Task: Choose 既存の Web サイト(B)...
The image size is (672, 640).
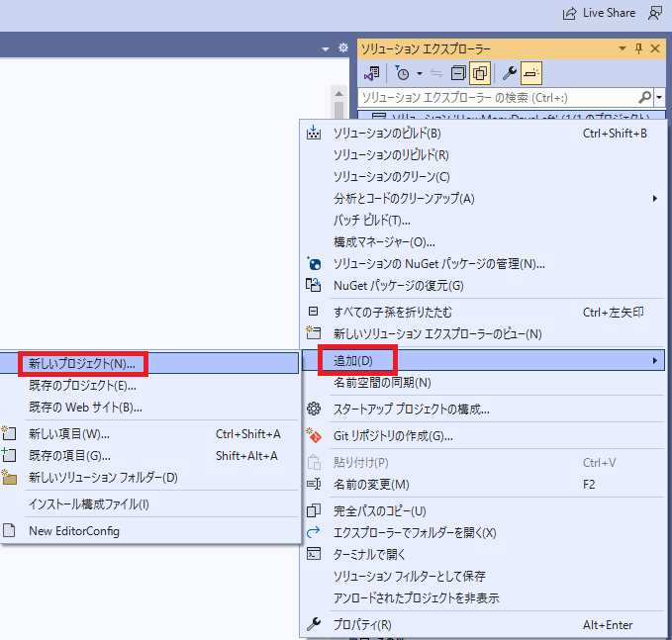Action: click(149, 408)
